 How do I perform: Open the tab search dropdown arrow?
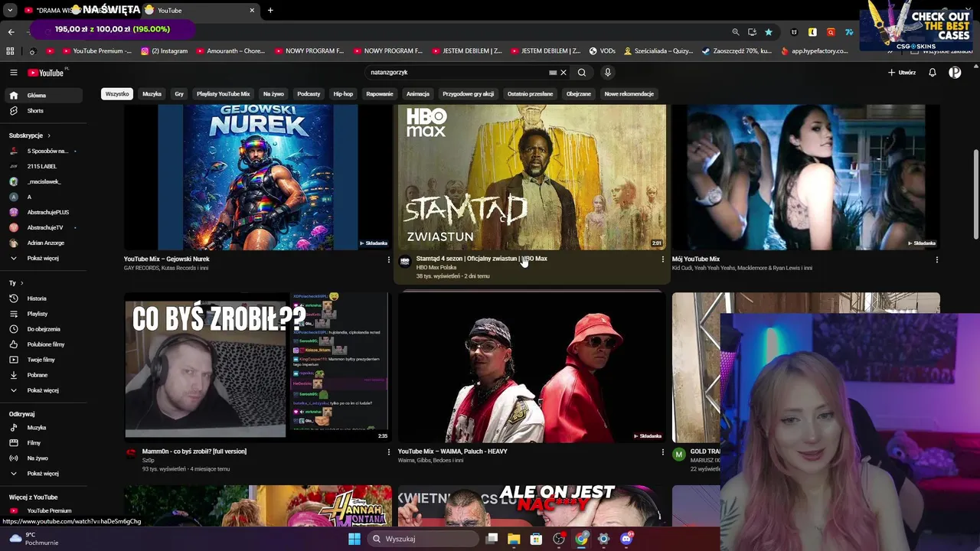(x=10, y=10)
